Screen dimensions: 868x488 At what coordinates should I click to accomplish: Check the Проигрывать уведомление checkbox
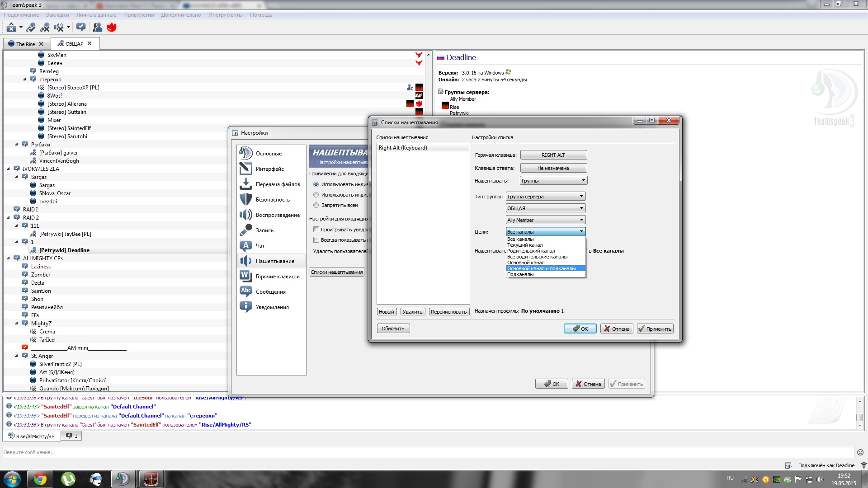pos(316,230)
